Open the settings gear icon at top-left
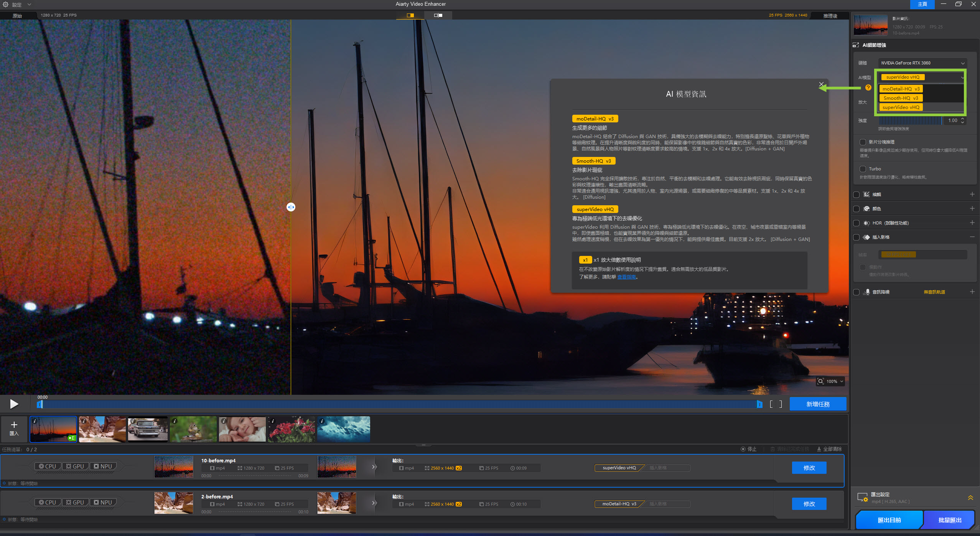The height and width of the screenshot is (536, 980). tap(6, 5)
